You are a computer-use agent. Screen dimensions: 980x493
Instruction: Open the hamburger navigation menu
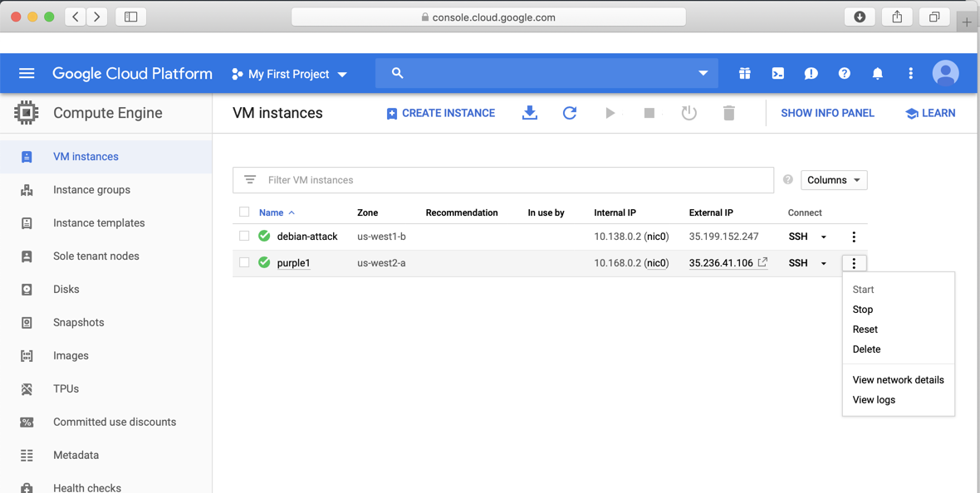(x=27, y=74)
